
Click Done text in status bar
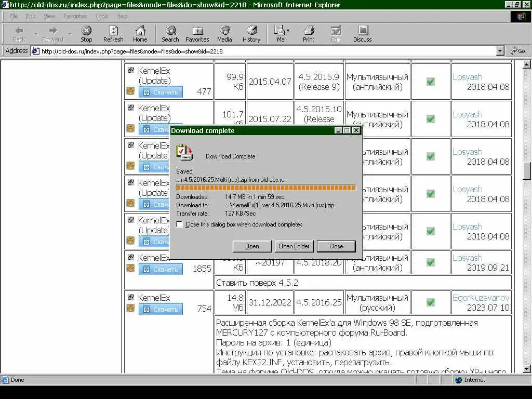coord(17,380)
